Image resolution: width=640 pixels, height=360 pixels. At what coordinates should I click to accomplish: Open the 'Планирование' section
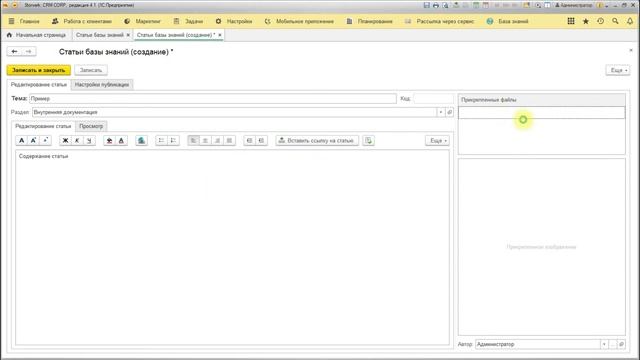369,21
